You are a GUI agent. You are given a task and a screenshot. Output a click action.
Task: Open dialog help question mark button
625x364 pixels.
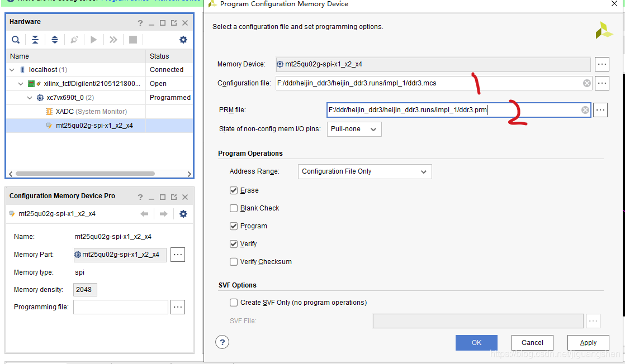click(222, 342)
